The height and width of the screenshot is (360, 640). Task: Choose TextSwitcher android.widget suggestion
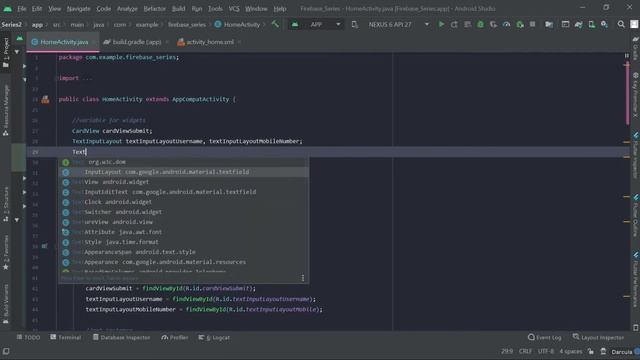[x=183, y=212]
